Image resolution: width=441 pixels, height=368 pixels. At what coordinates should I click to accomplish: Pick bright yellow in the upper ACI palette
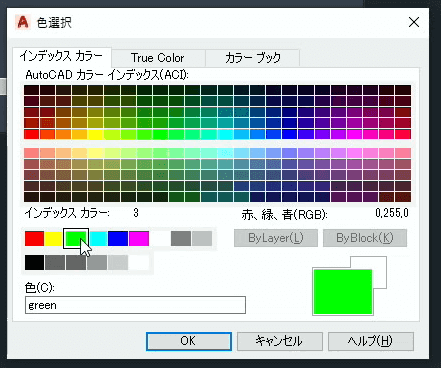(x=95, y=134)
